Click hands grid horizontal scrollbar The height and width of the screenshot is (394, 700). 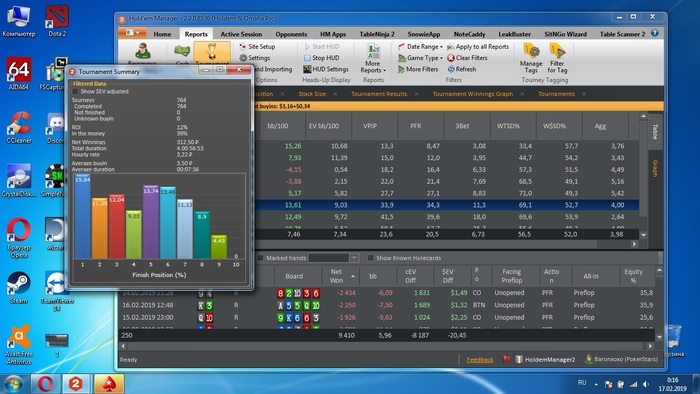pyautogui.click(x=387, y=346)
